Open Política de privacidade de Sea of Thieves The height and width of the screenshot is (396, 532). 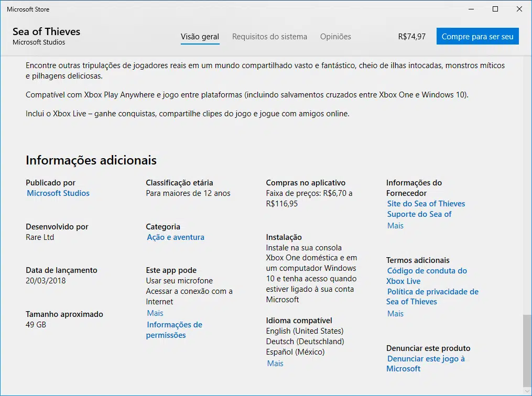432,296
